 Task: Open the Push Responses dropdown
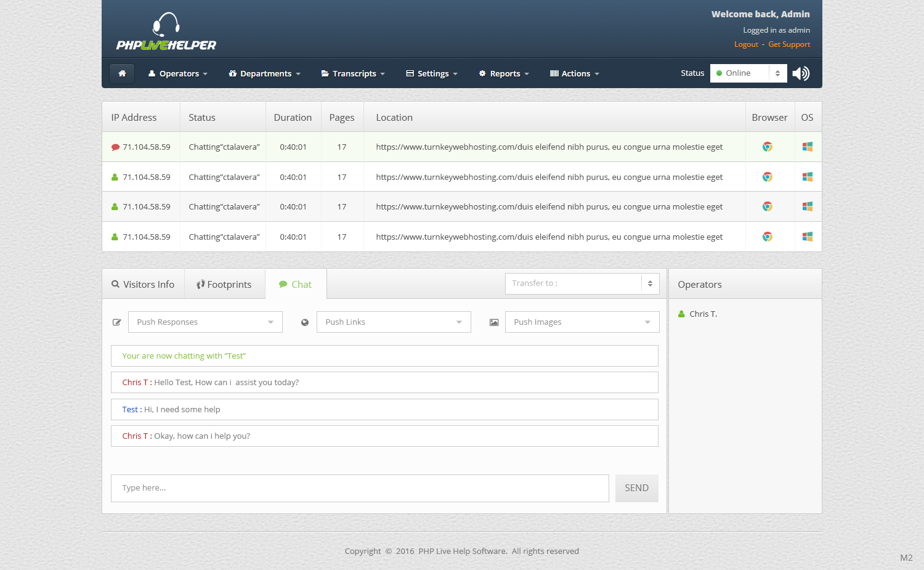click(x=205, y=322)
